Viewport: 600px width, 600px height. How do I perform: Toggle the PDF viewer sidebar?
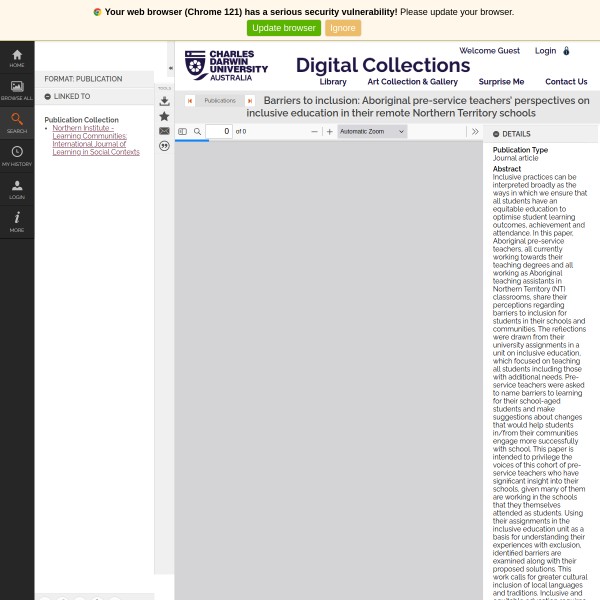182,132
